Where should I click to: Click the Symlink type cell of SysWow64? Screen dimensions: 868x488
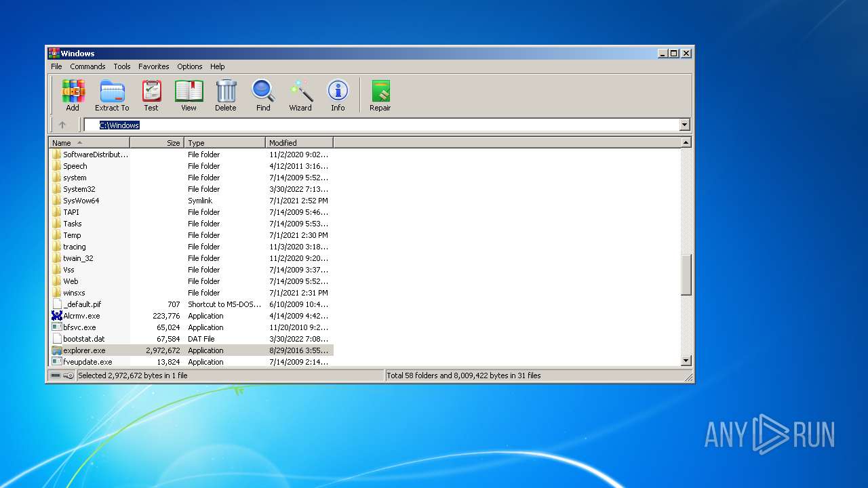pyautogui.click(x=200, y=201)
